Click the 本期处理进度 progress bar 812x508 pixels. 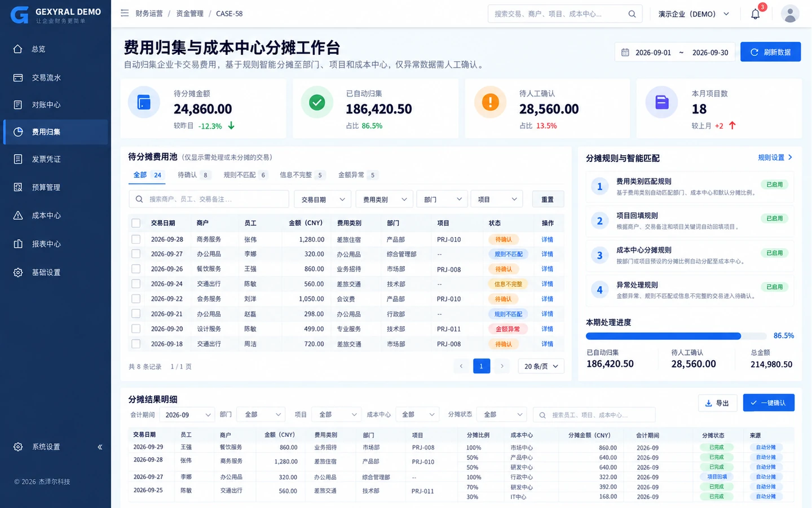(x=676, y=336)
